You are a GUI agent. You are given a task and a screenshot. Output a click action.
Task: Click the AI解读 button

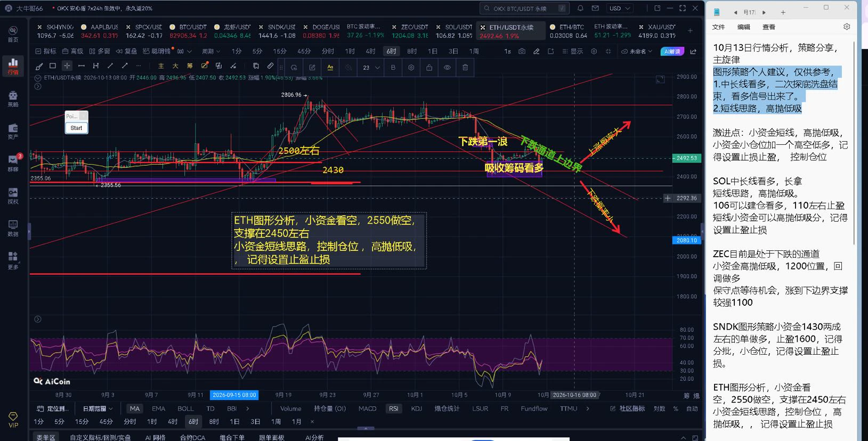pyautogui.click(x=672, y=51)
